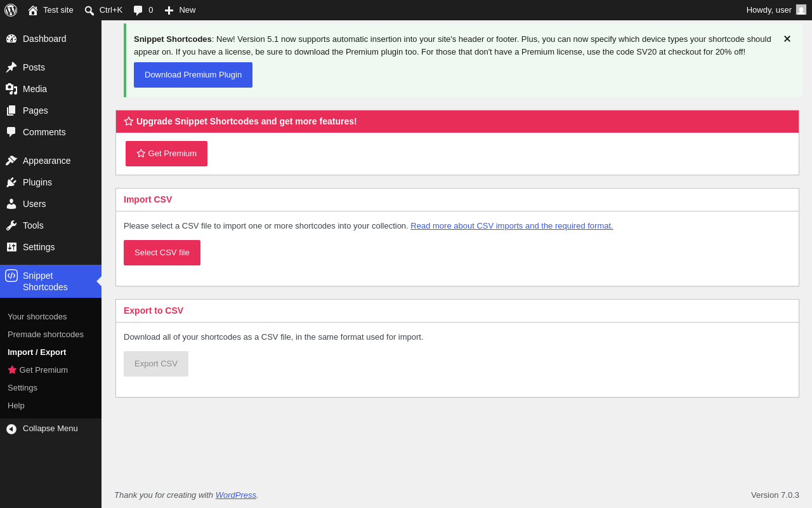Open the Media menu item
The width and height of the screenshot is (812, 508).
tap(51, 89)
